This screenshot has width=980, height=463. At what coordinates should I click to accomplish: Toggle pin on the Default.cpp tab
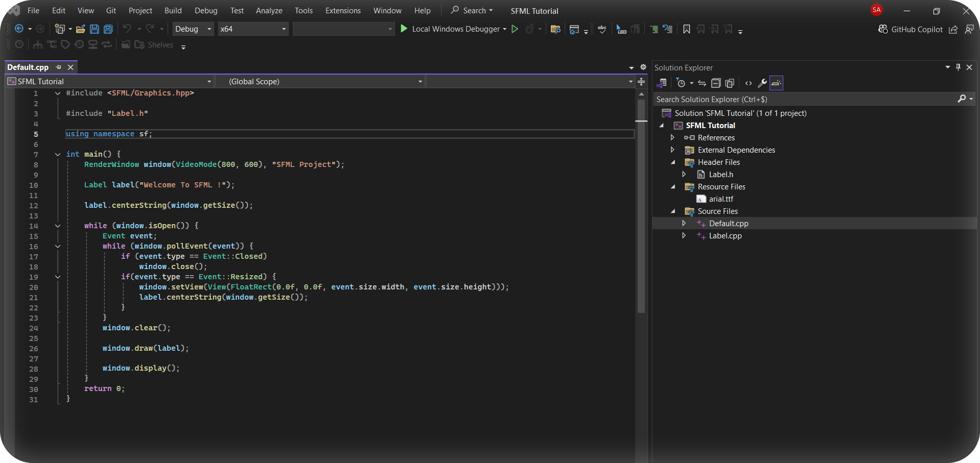coord(59,67)
